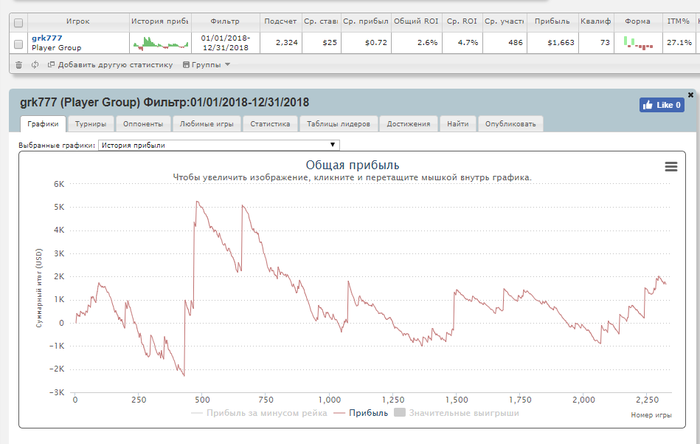Toggle the Значительные выигрыши legend item
This screenshot has height=444, width=700.
pyautogui.click(x=457, y=413)
